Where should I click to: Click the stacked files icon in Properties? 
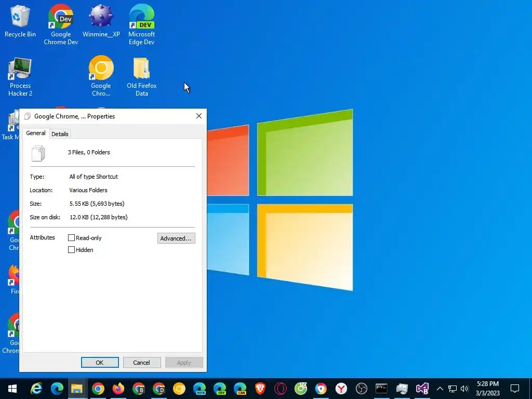pyautogui.click(x=38, y=153)
